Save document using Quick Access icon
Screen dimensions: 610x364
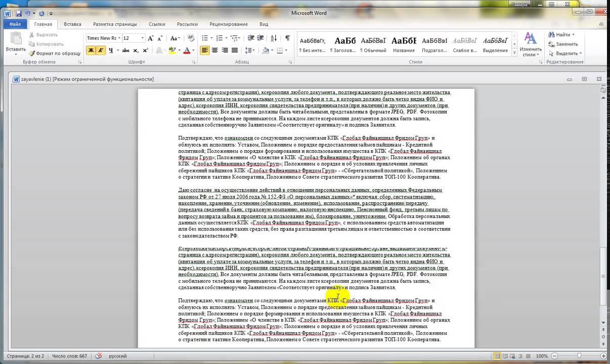pyautogui.click(x=19, y=13)
